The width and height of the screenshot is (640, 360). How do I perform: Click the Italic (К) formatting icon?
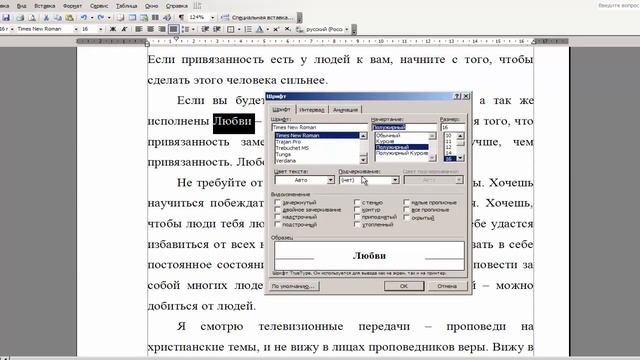(x=124, y=29)
